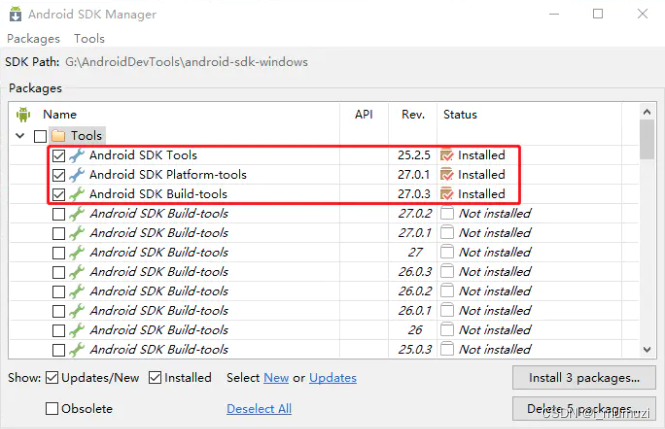The height and width of the screenshot is (429, 665).
Task: Click the 25.2.5 revision value
Action: (414, 155)
